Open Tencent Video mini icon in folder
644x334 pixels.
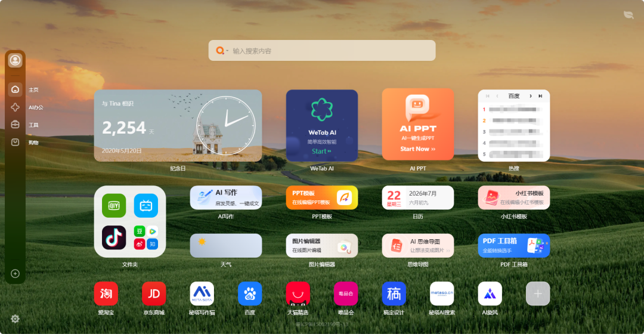(153, 231)
